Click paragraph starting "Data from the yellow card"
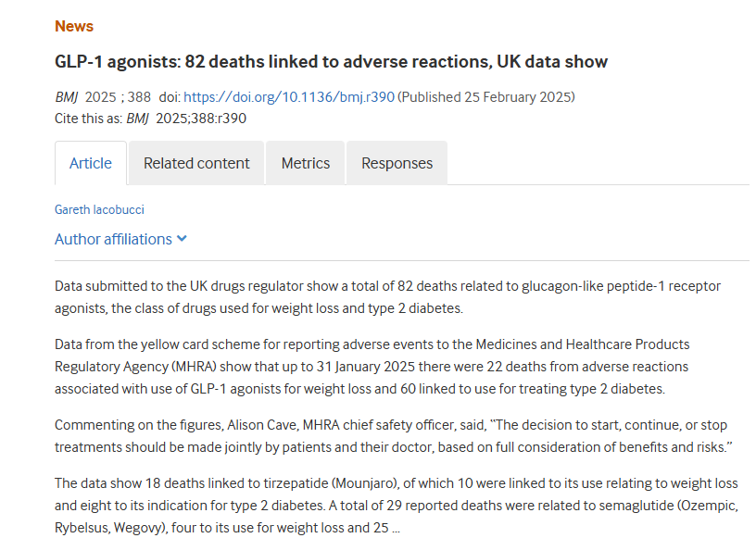Image resolution: width=756 pixels, height=538 pixels. (x=372, y=366)
